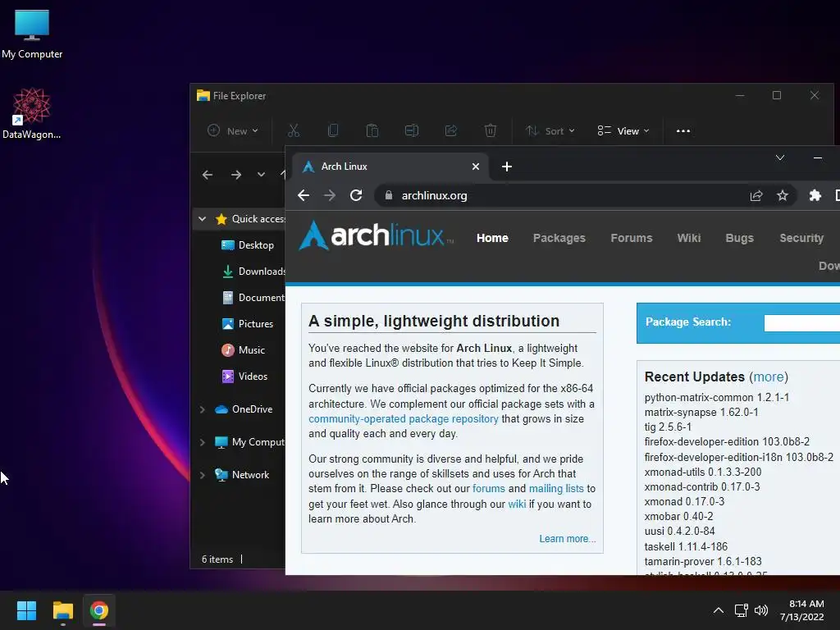
Task: Close the Arch Linux tab
Action: coord(476,167)
